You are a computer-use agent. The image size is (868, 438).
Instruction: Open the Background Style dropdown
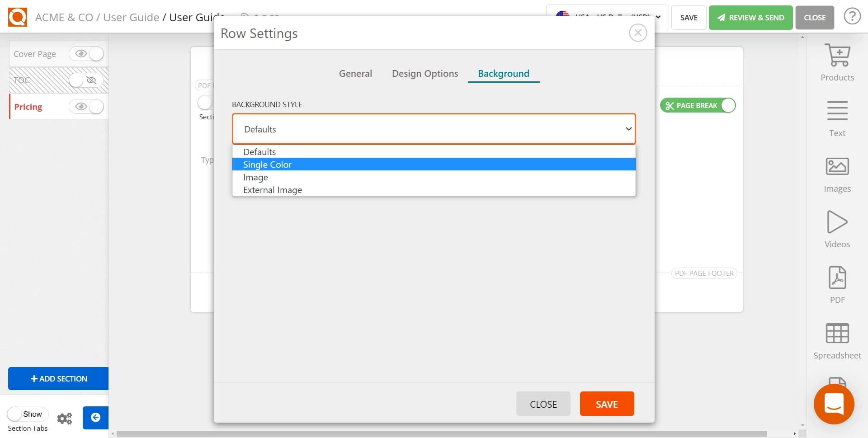pos(433,129)
